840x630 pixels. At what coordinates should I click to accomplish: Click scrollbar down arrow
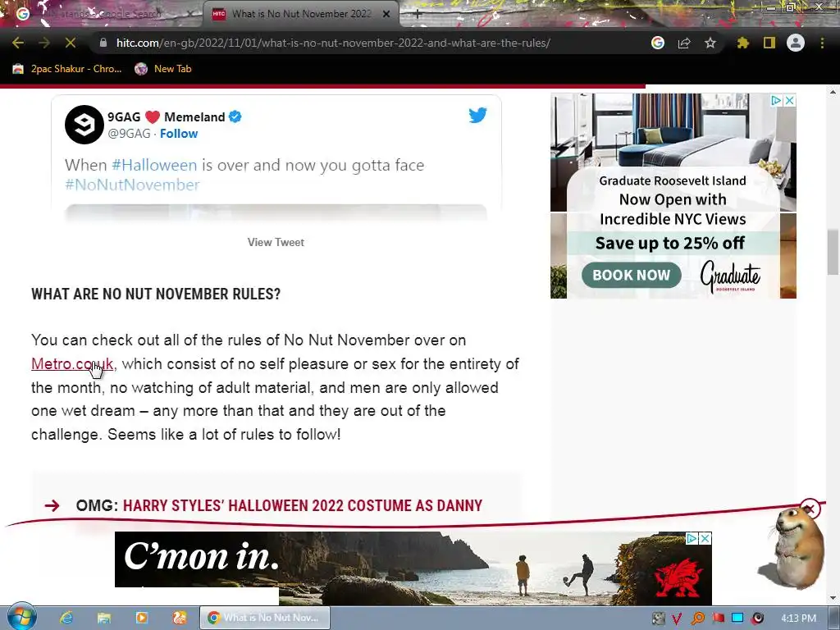click(833, 598)
